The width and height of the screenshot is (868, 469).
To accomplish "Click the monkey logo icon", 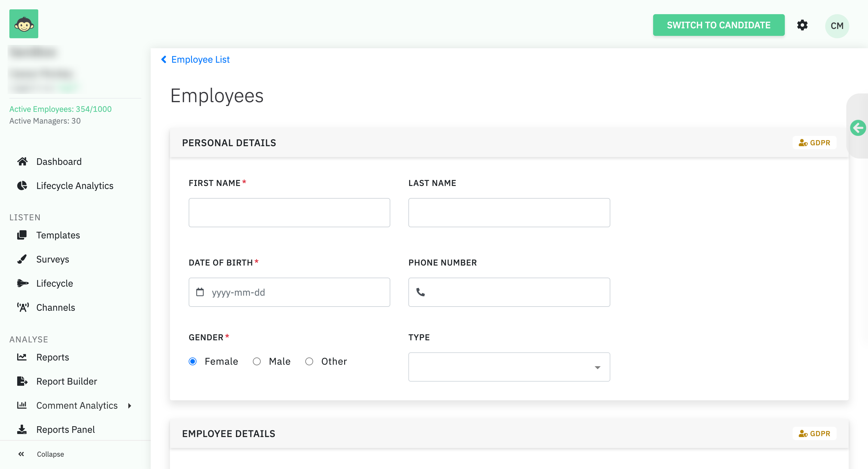I will (x=24, y=24).
